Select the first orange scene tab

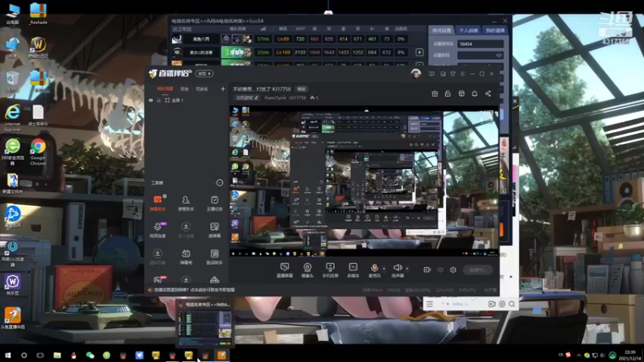coord(165,88)
